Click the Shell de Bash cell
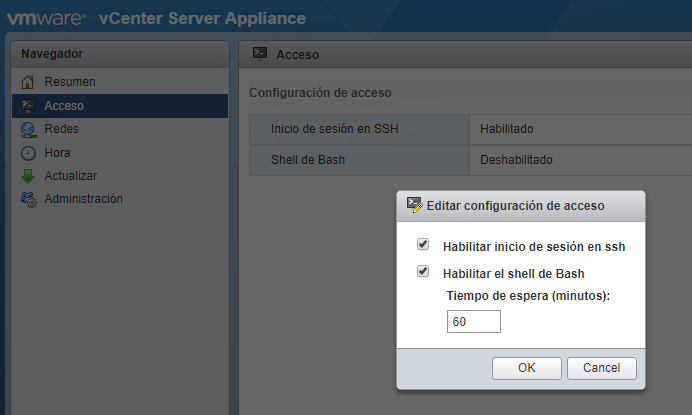692x415 pixels. click(x=359, y=160)
